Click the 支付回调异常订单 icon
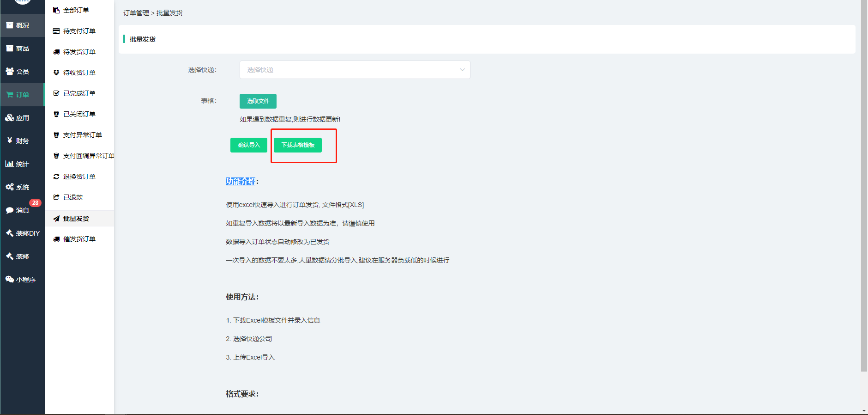Image resolution: width=868 pixels, height=415 pixels. click(56, 156)
